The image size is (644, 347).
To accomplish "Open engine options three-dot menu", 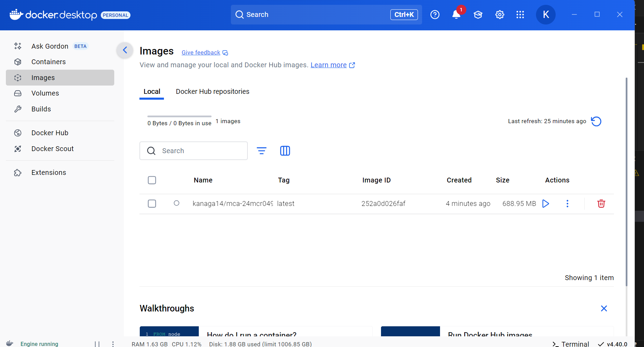I will (x=113, y=344).
